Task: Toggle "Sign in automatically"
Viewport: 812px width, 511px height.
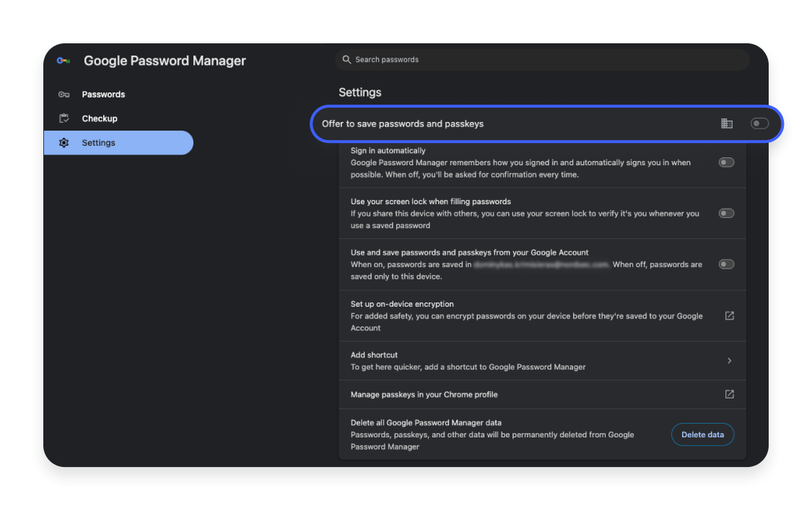Action: tap(725, 162)
